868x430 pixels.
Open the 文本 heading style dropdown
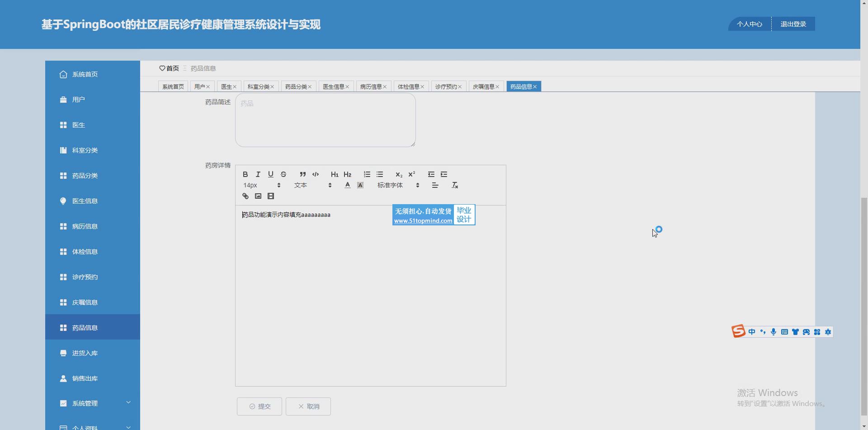click(x=313, y=185)
